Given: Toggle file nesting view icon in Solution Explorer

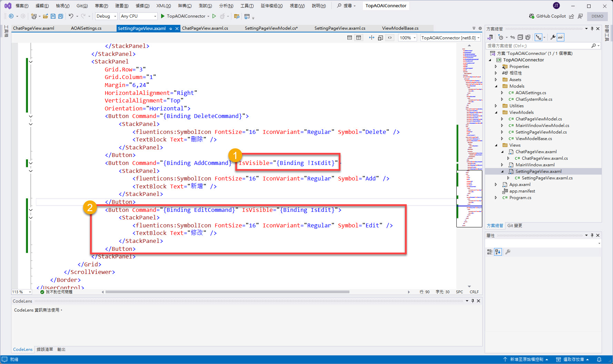Looking at the screenshot, I should [538, 37].
